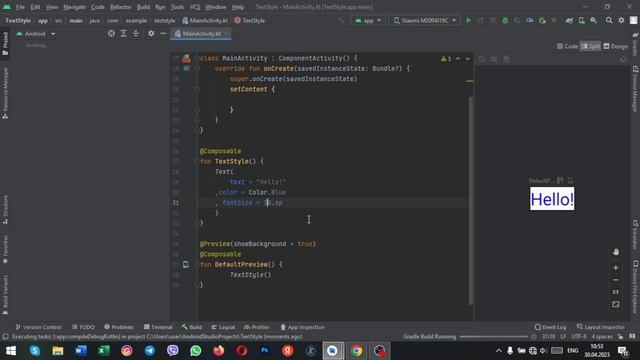This screenshot has width=640, height=360.
Task: Start debugging with the green bug icon
Action: 505,20
